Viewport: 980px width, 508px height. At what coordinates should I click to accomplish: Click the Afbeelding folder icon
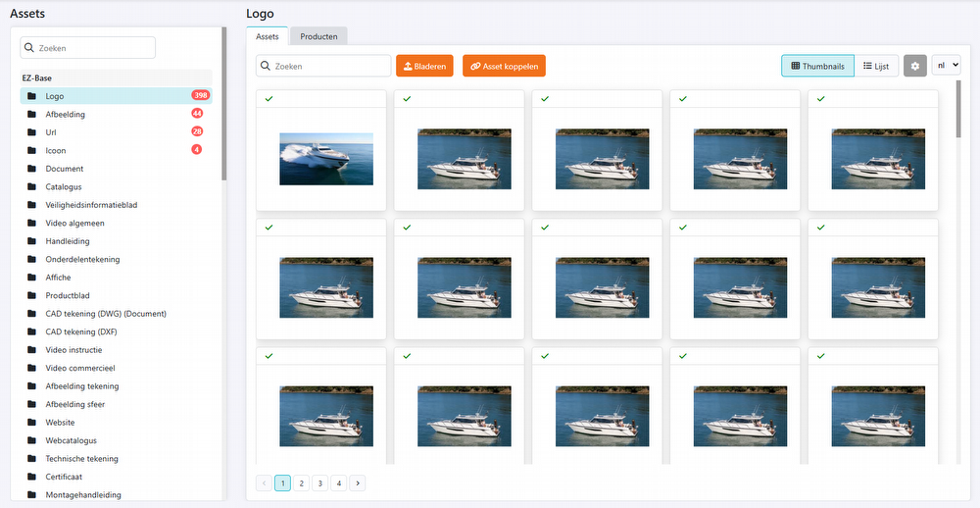click(32, 115)
